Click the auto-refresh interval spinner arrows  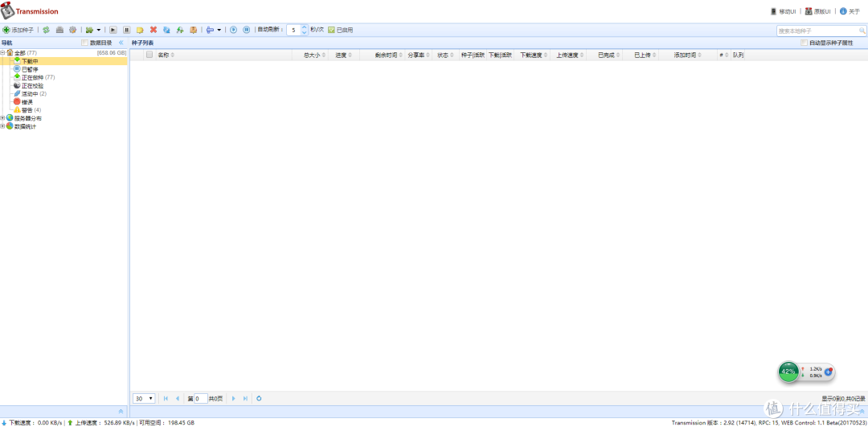tap(304, 30)
